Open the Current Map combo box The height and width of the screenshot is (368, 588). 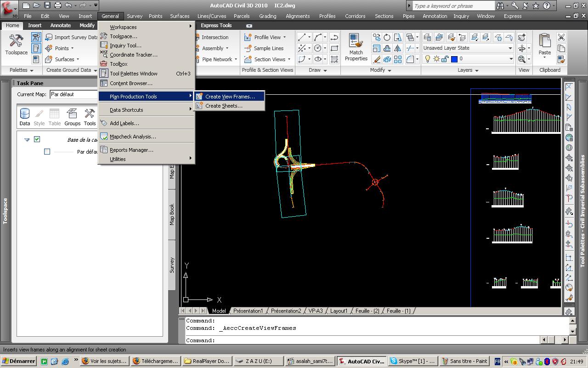coord(73,94)
